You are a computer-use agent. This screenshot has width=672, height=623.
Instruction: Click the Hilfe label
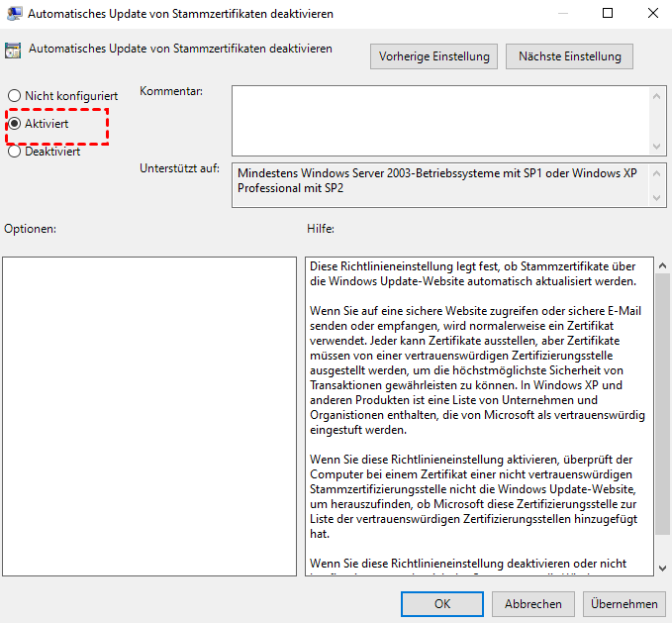click(320, 229)
